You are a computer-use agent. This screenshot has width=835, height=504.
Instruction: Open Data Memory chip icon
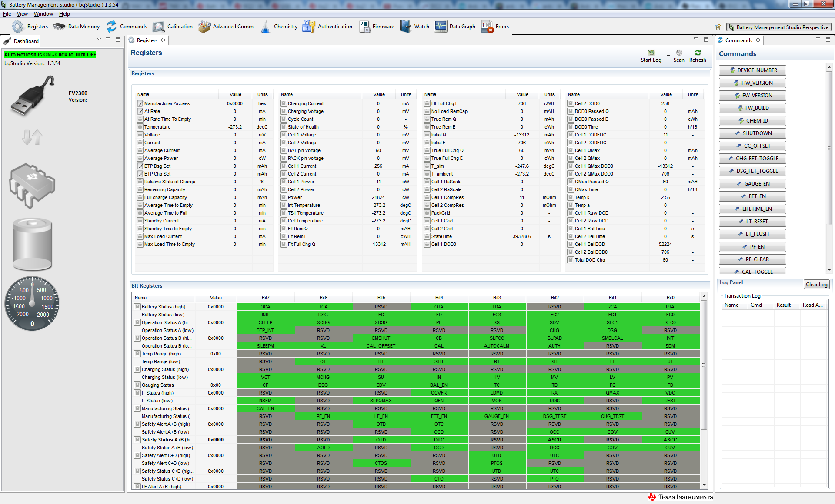tap(59, 27)
